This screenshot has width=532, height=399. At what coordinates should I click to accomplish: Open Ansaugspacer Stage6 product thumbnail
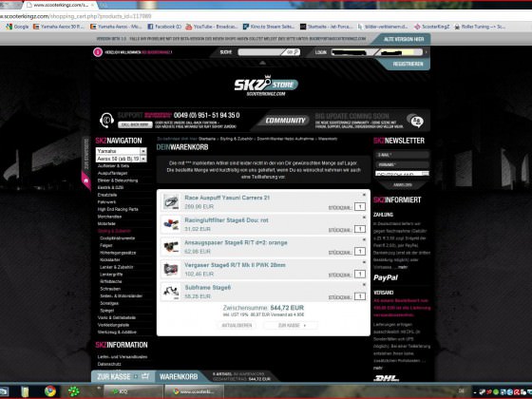[x=171, y=247]
